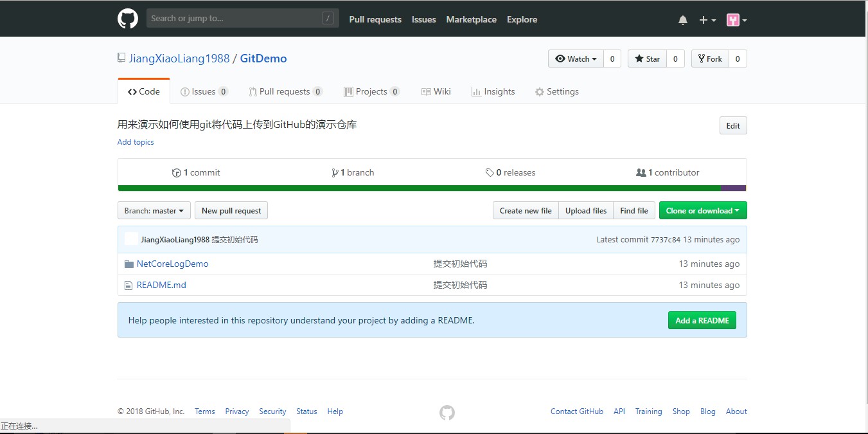Click the commit author avatar for JiangXiaoLiang1988

click(x=131, y=239)
